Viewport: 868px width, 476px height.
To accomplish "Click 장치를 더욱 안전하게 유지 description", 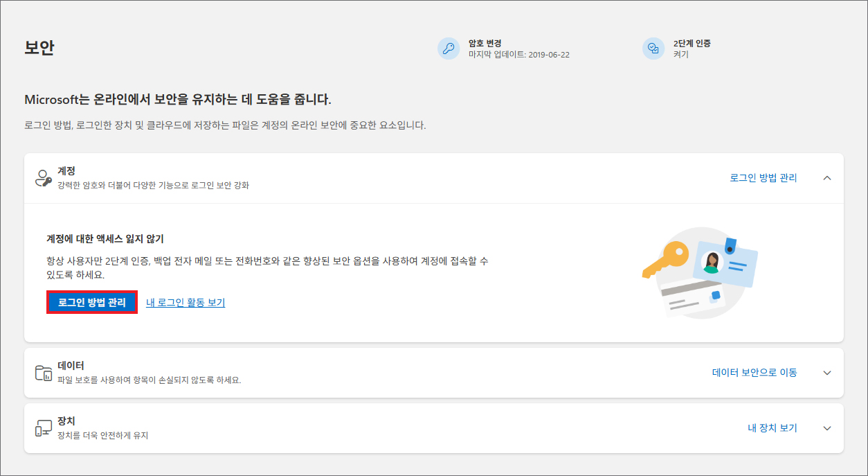I will (x=103, y=436).
